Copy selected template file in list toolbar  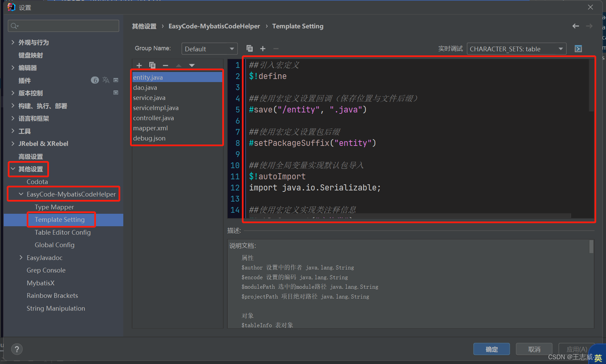tap(152, 65)
